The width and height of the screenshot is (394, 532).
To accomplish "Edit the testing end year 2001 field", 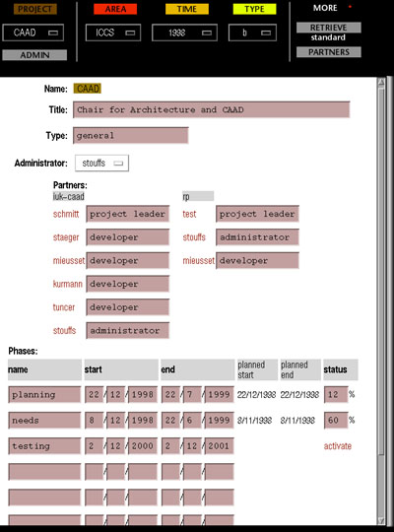I will [x=220, y=446].
